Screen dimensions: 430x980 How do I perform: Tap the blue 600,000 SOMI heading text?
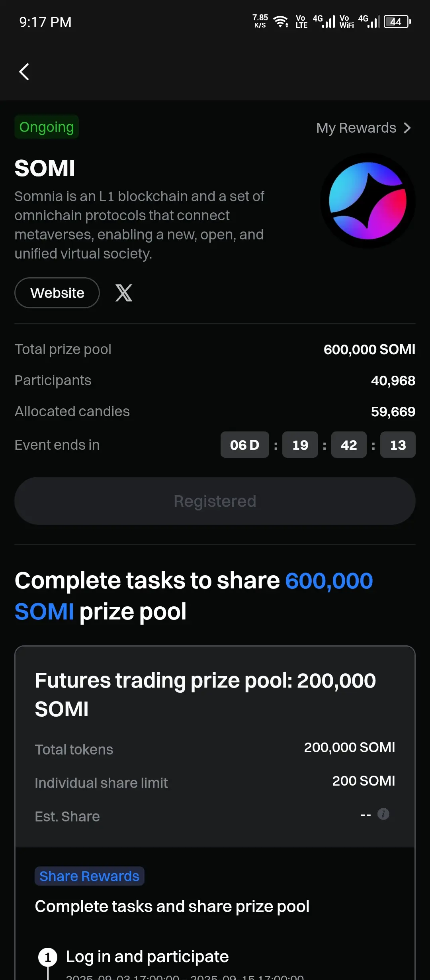pos(194,596)
